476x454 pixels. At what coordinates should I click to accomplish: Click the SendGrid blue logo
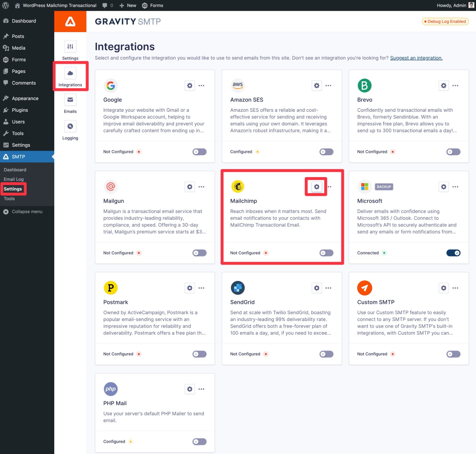point(238,288)
